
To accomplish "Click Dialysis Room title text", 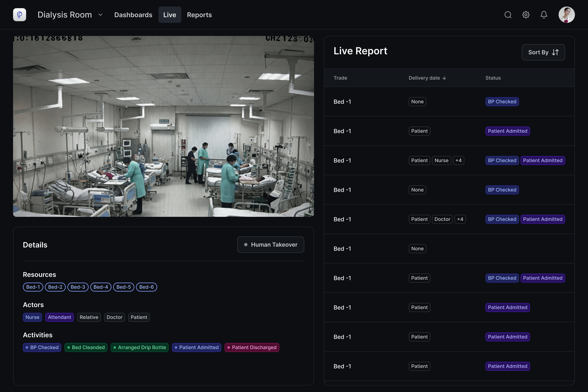I will pos(65,15).
